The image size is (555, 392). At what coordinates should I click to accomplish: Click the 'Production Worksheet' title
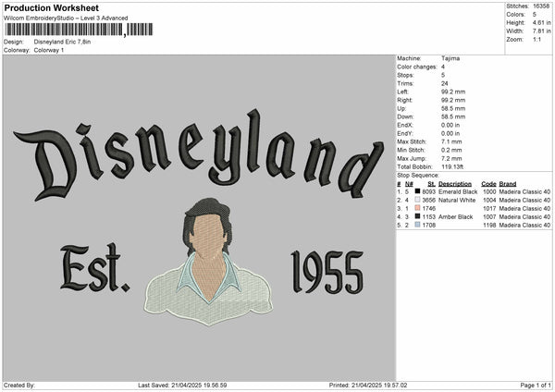pyautogui.click(x=52, y=8)
